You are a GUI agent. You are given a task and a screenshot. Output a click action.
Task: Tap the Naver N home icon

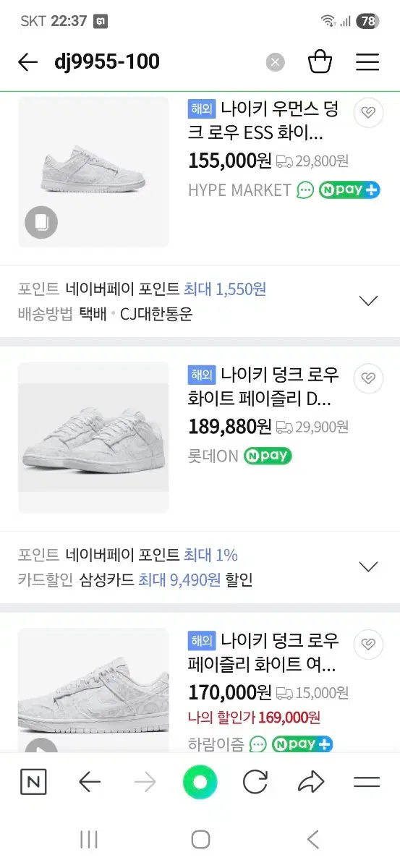click(33, 782)
